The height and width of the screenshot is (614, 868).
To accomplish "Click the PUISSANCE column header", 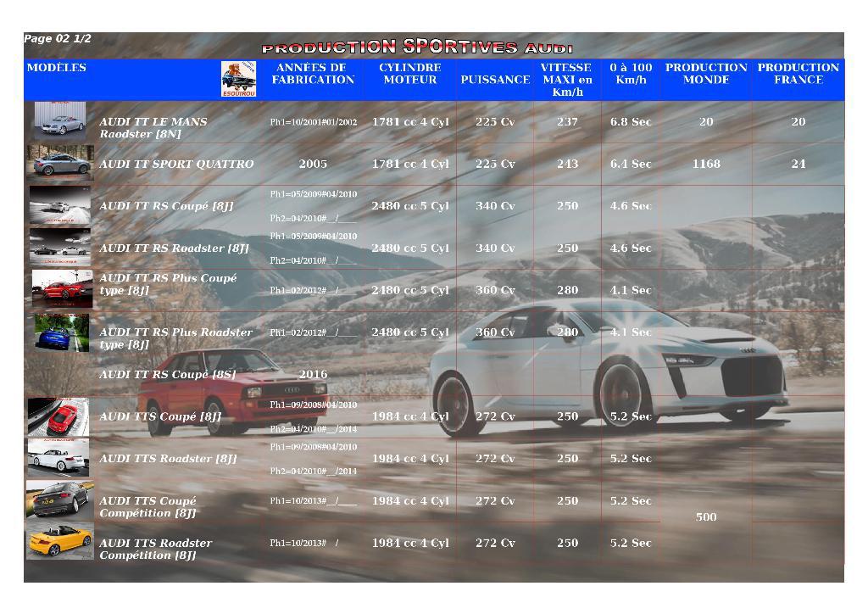I will pyautogui.click(x=495, y=77).
